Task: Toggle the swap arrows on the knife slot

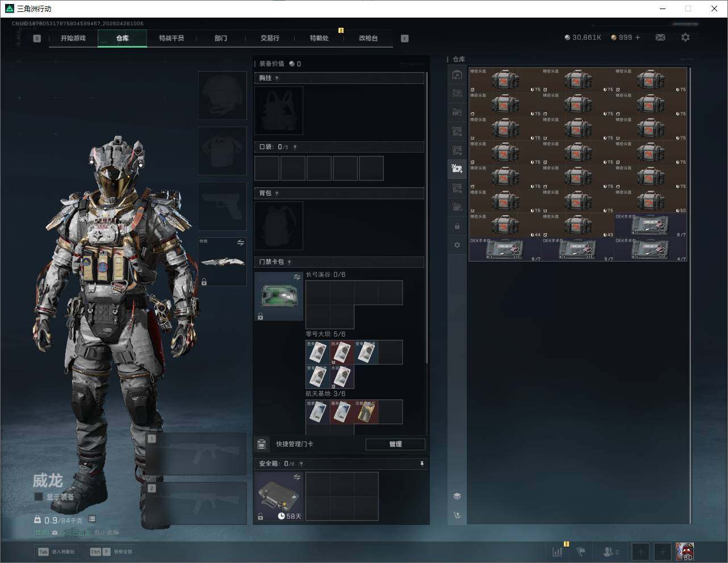Action: click(x=240, y=243)
